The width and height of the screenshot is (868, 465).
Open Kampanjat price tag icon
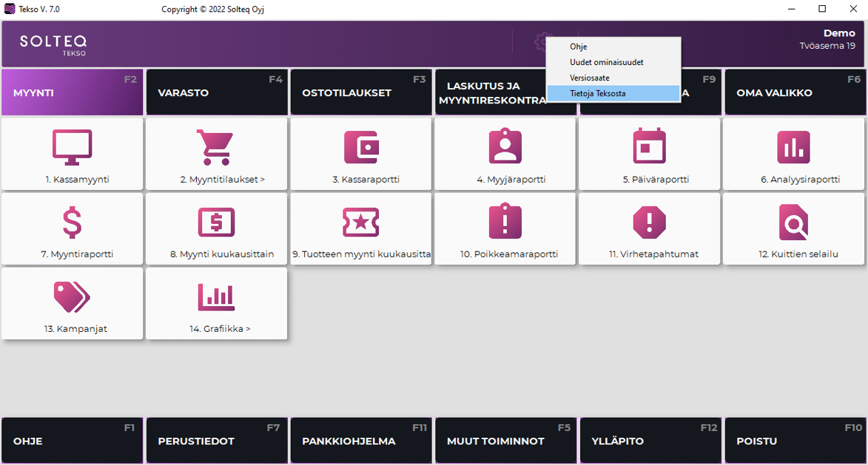[x=72, y=297]
